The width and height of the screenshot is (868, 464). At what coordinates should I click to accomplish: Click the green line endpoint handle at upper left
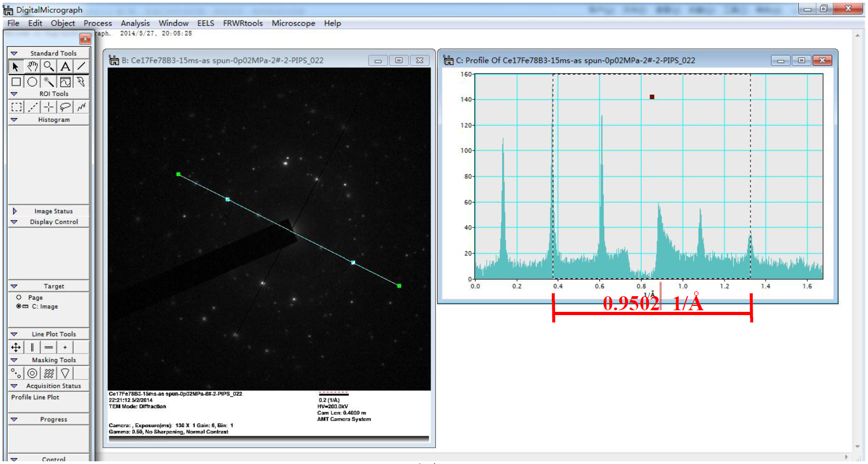(178, 174)
